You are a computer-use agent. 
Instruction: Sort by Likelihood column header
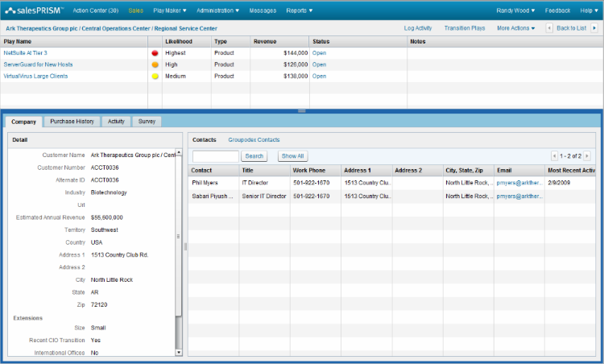pyautogui.click(x=187, y=42)
